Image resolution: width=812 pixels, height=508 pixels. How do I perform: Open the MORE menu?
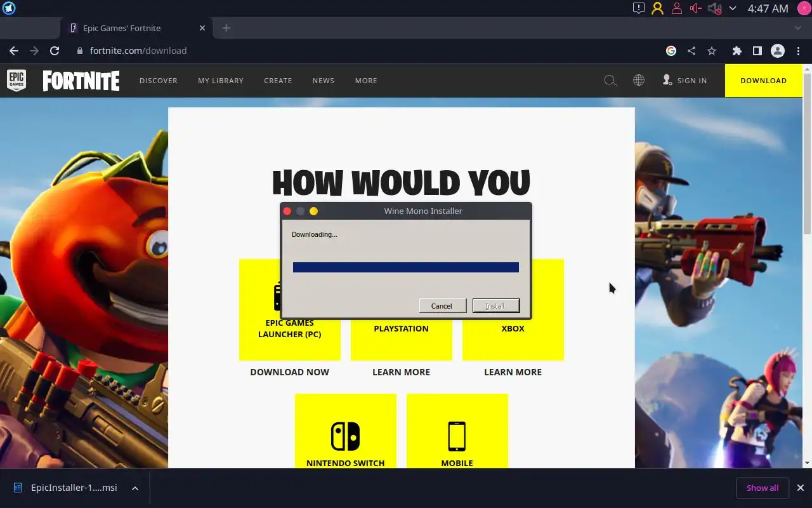tap(366, 81)
